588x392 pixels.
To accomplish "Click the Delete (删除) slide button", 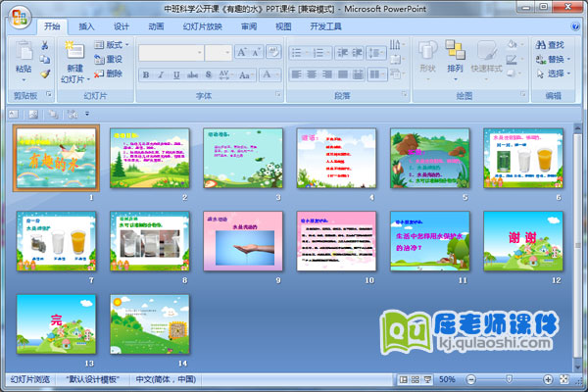I will click(x=109, y=73).
